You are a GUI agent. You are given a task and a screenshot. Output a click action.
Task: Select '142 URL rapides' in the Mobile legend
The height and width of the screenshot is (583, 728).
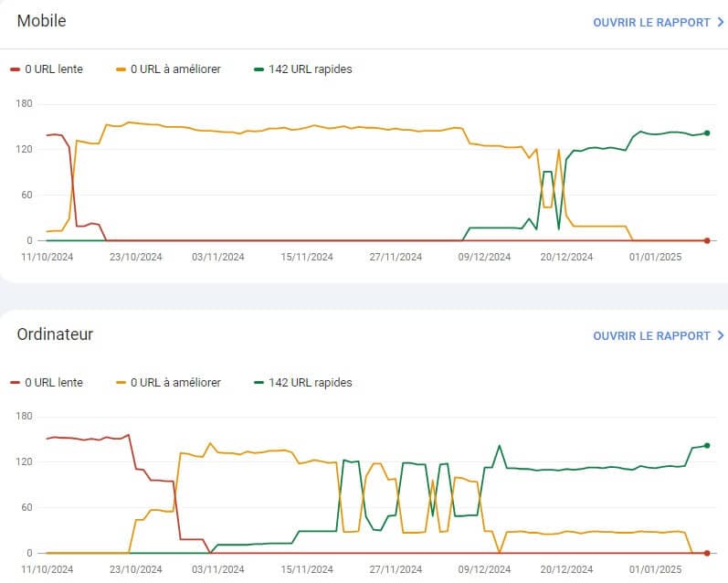click(311, 69)
